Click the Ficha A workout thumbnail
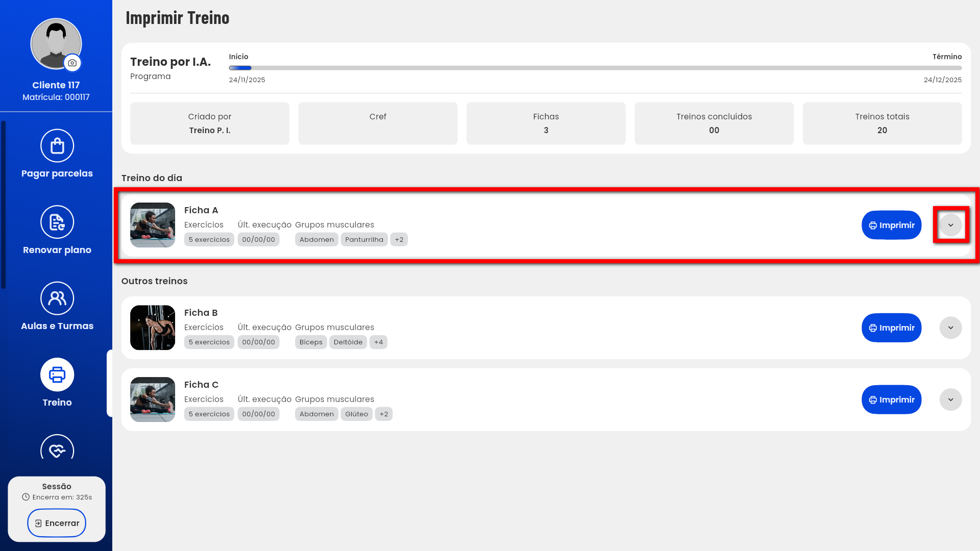Image resolution: width=980 pixels, height=551 pixels. tap(153, 225)
